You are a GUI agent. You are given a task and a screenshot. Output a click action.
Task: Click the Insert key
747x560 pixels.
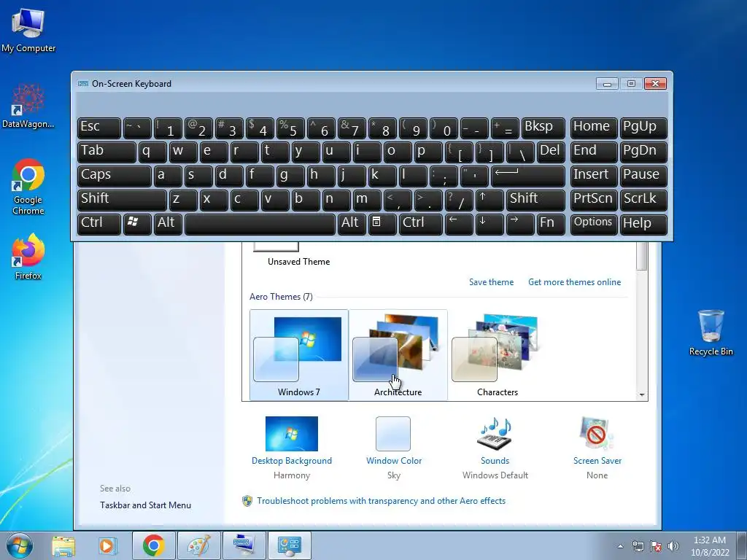pyautogui.click(x=594, y=176)
